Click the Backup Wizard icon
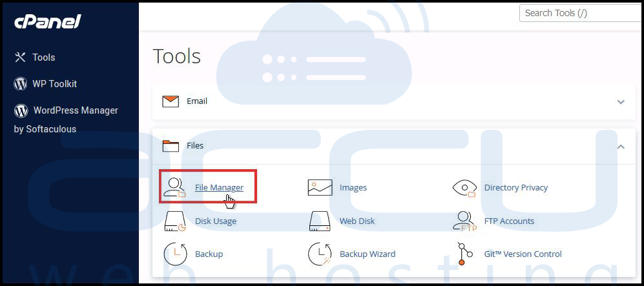Viewport: 644px width, 286px height. (320, 254)
